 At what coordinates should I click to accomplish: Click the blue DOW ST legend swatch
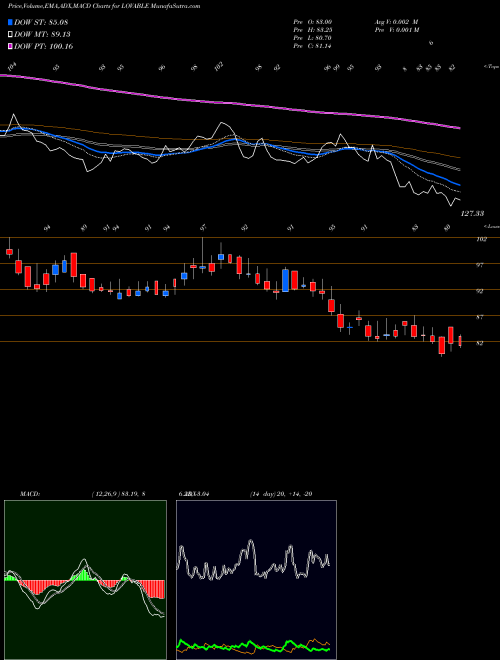coord(11,22)
